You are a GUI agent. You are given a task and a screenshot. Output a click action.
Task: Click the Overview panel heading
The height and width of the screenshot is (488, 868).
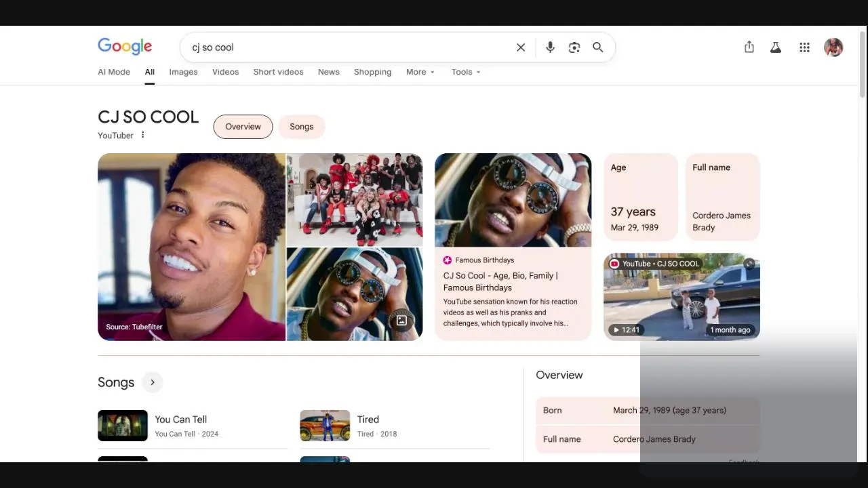(559, 375)
